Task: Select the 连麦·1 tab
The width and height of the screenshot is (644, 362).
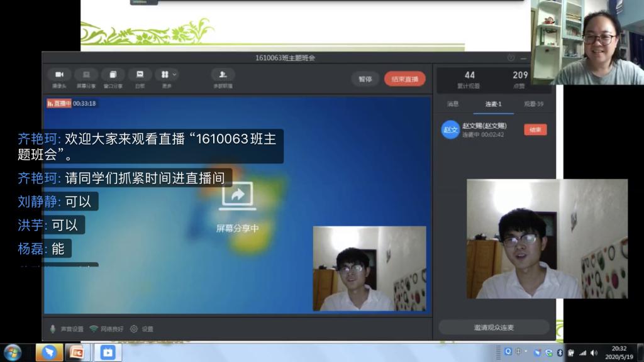Action: [493, 104]
